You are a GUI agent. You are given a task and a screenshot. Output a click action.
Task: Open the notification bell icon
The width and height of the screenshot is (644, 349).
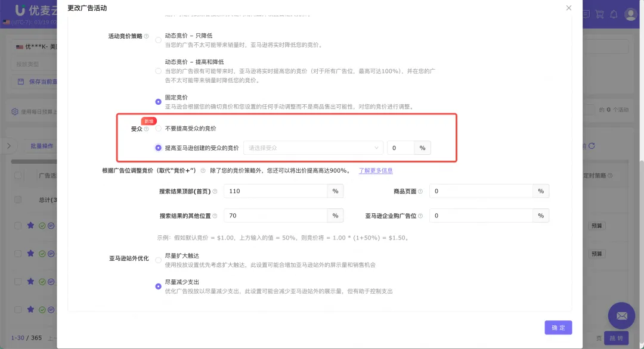coord(613,13)
